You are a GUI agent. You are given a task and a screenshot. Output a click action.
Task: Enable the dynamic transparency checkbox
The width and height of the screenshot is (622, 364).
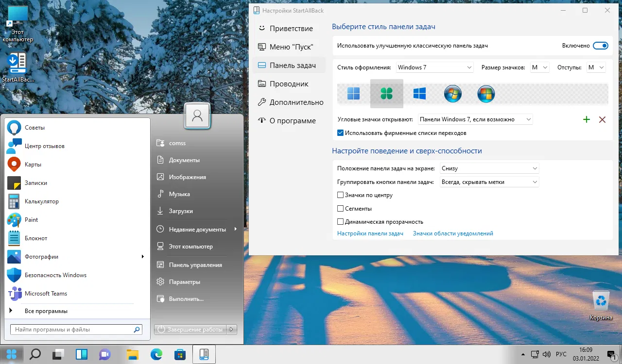coord(341,222)
